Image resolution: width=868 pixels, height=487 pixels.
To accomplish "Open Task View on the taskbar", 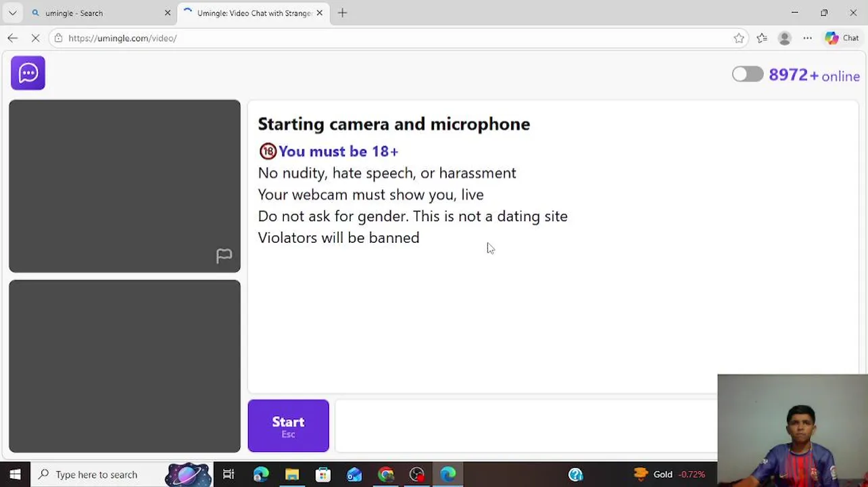I will click(228, 475).
